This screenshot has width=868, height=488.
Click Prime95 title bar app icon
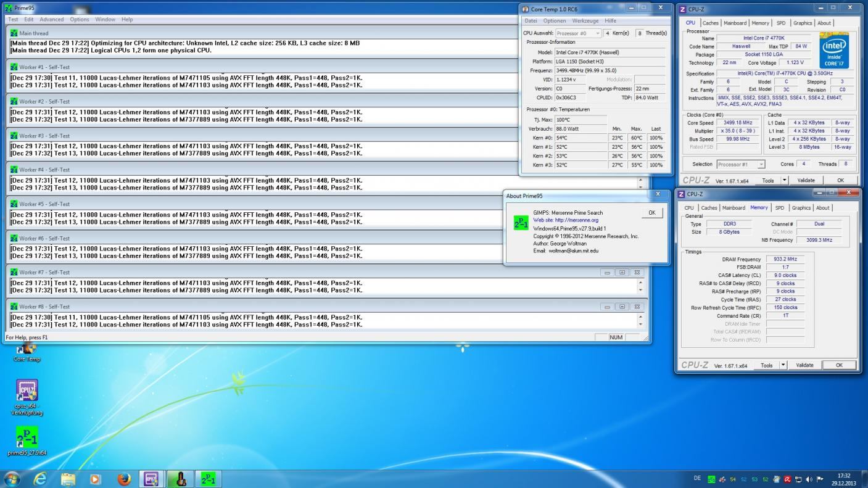pos(9,8)
